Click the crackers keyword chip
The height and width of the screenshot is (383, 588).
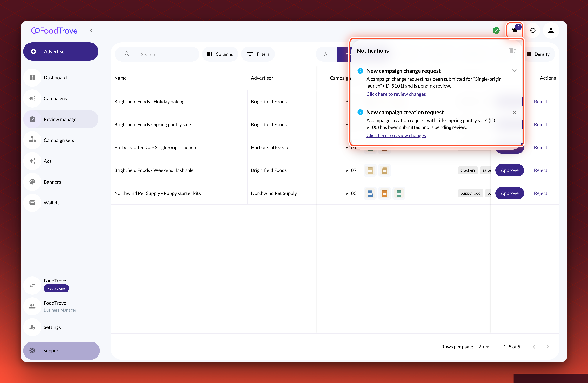tap(468, 170)
